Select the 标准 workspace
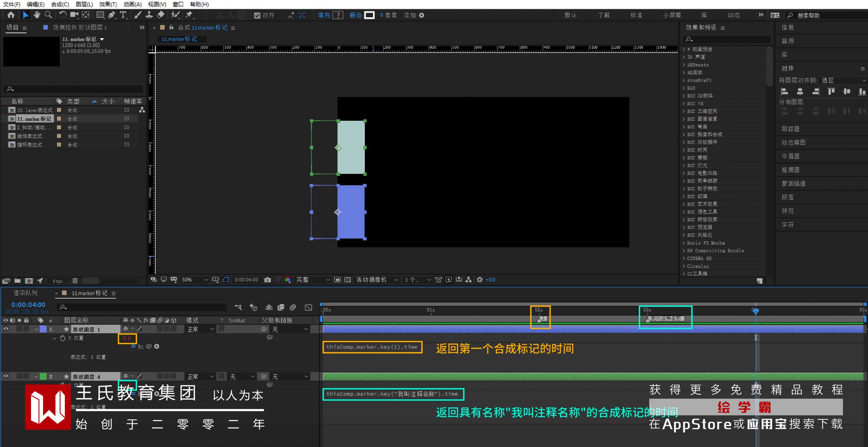Screen dimensions: 868x447 tap(636, 15)
